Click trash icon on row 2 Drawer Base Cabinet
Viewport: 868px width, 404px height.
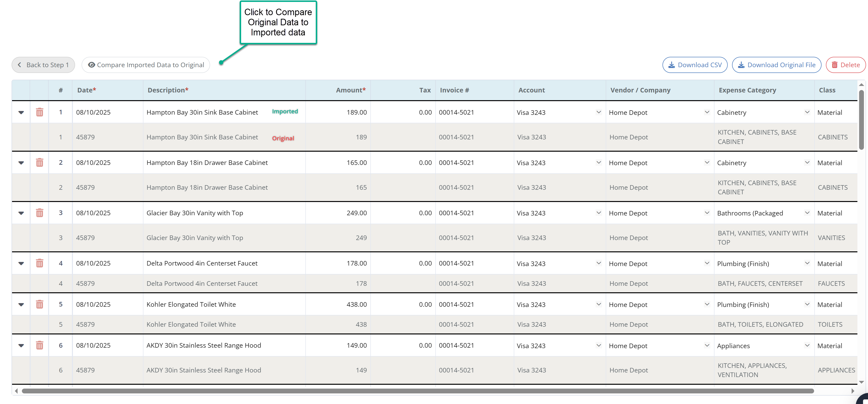(39, 163)
